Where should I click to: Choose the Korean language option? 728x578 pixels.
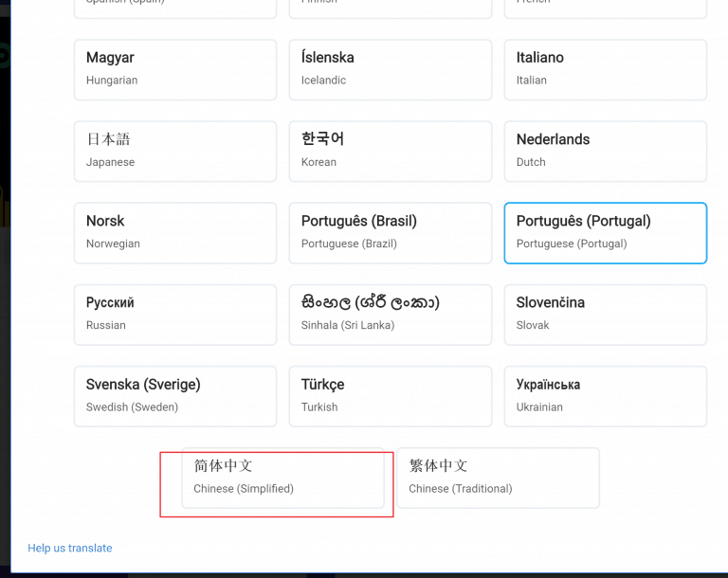[390, 151]
